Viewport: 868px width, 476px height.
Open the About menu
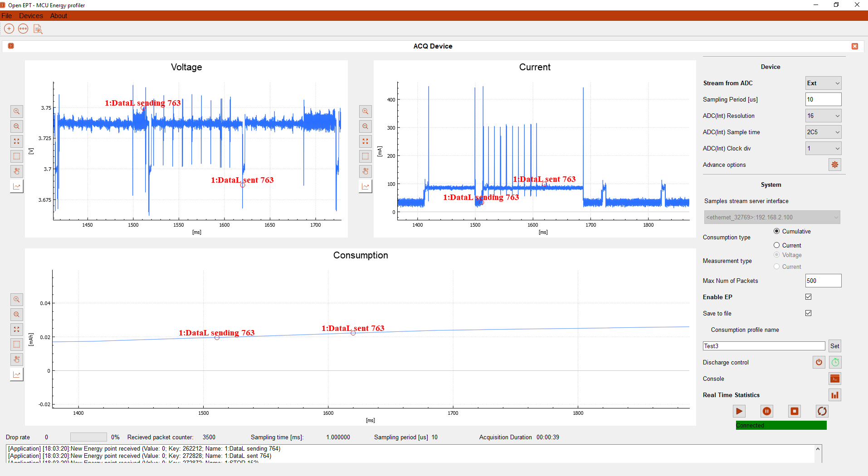coord(59,16)
